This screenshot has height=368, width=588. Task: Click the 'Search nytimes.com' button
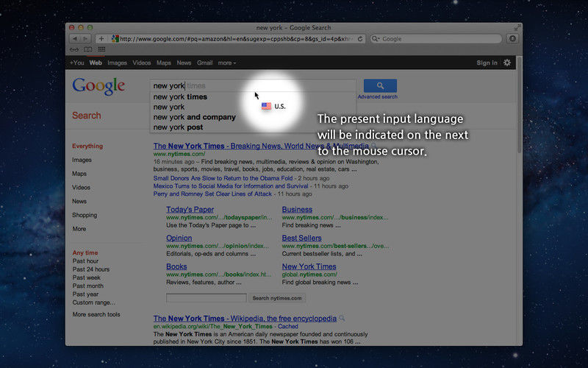click(x=277, y=298)
